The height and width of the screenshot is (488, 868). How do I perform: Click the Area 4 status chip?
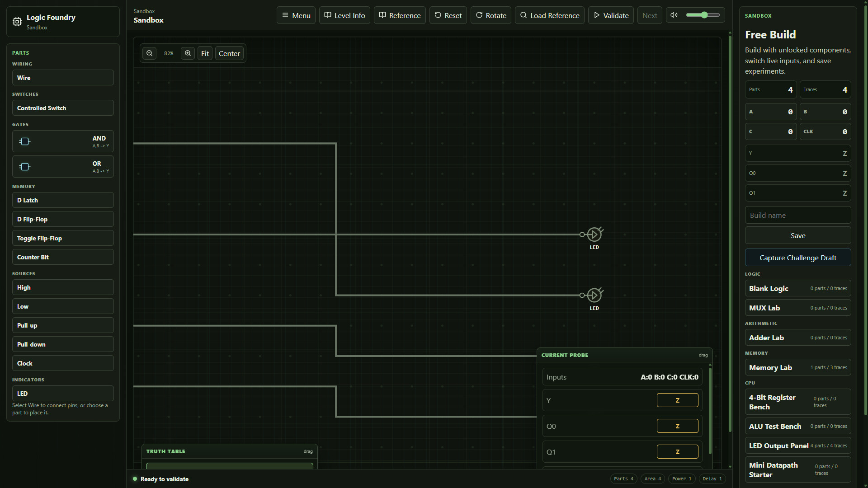[653, 479]
